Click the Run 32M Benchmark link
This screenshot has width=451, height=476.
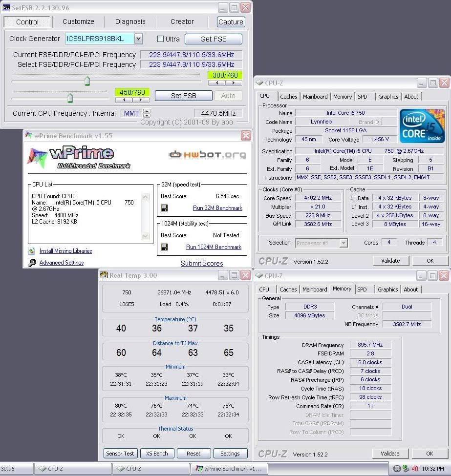[217, 208]
